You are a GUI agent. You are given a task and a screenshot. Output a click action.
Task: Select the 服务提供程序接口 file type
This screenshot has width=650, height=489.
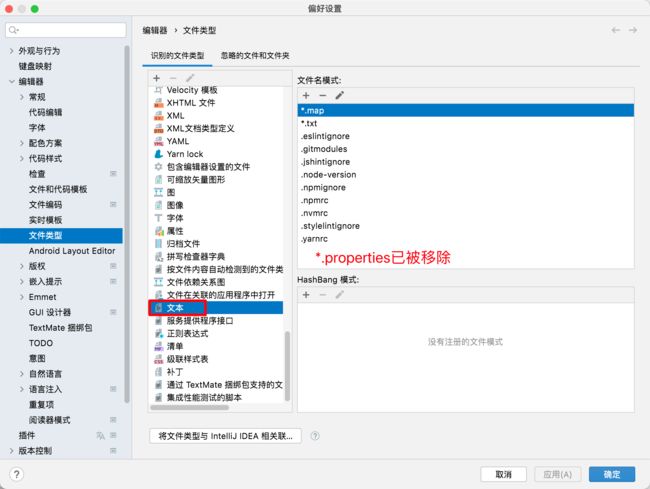click(216, 321)
